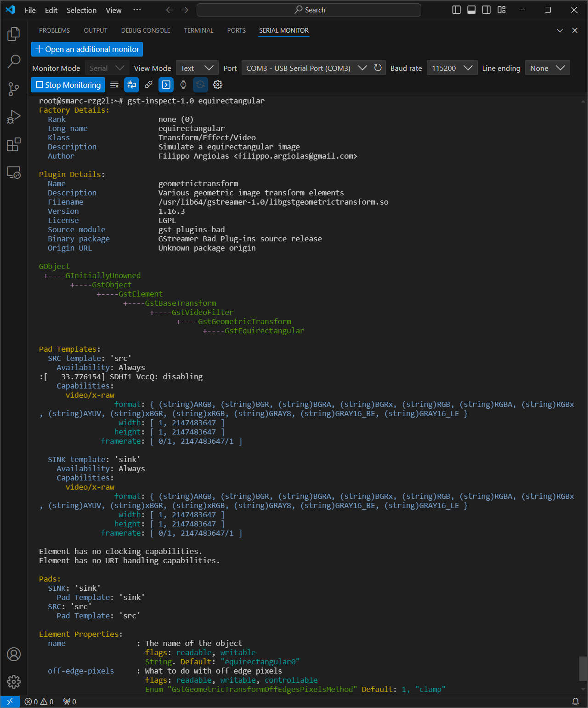The width and height of the screenshot is (588, 708).
Task: Click the terminal output vertical scrollbar
Action: 583,669
